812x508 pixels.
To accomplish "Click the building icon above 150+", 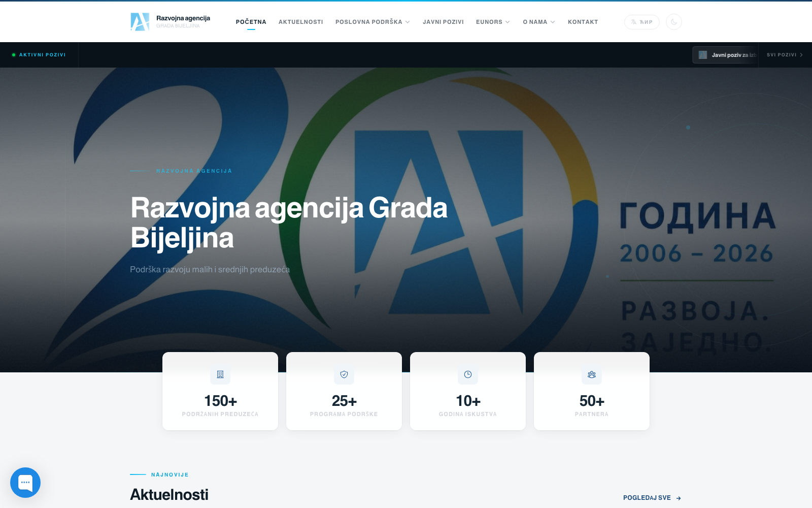I will 220,374.
